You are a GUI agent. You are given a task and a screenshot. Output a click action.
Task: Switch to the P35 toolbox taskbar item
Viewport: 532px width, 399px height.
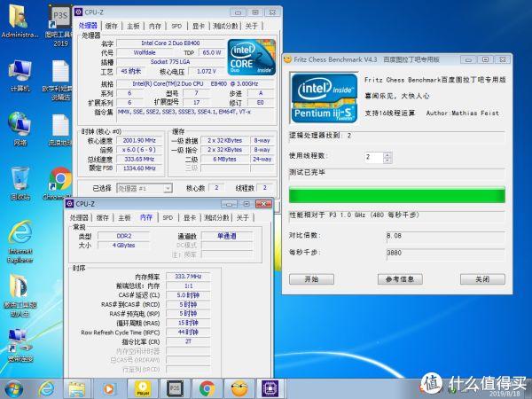pyautogui.click(x=175, y=389)
